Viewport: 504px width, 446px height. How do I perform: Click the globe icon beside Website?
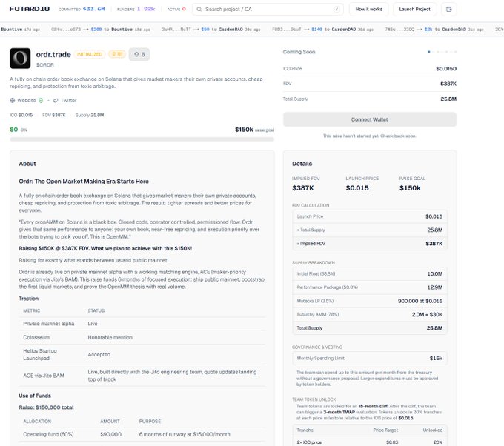pos(13,100)
